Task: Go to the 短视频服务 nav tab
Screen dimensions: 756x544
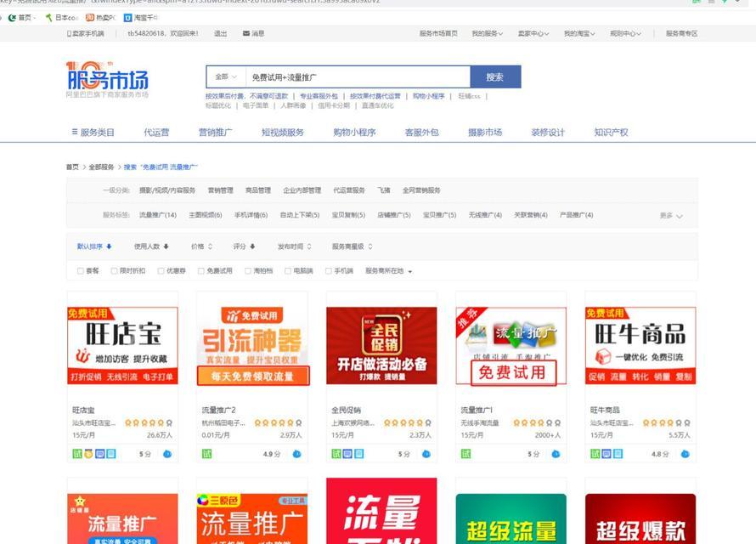Action: pyautogui.click(x=283, y=132)
